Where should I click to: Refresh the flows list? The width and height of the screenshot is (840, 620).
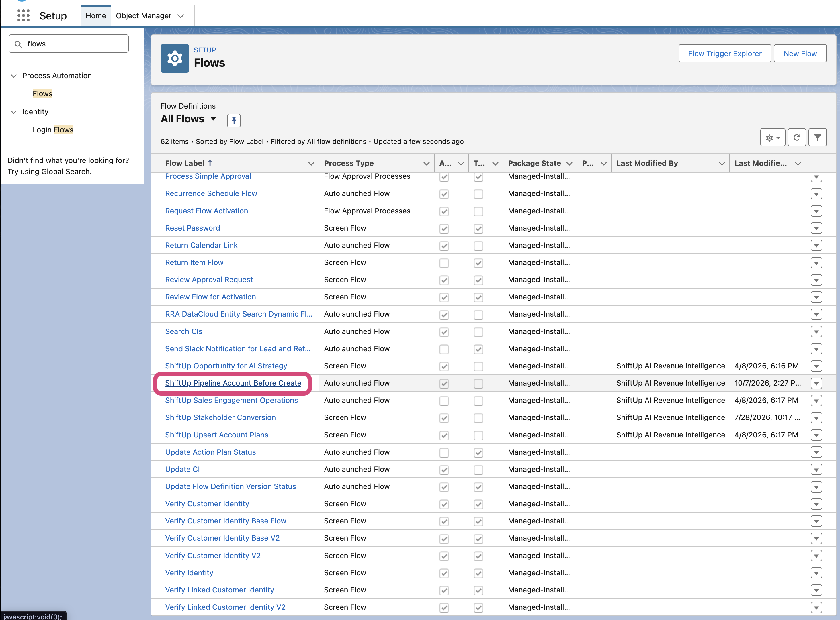796,137
